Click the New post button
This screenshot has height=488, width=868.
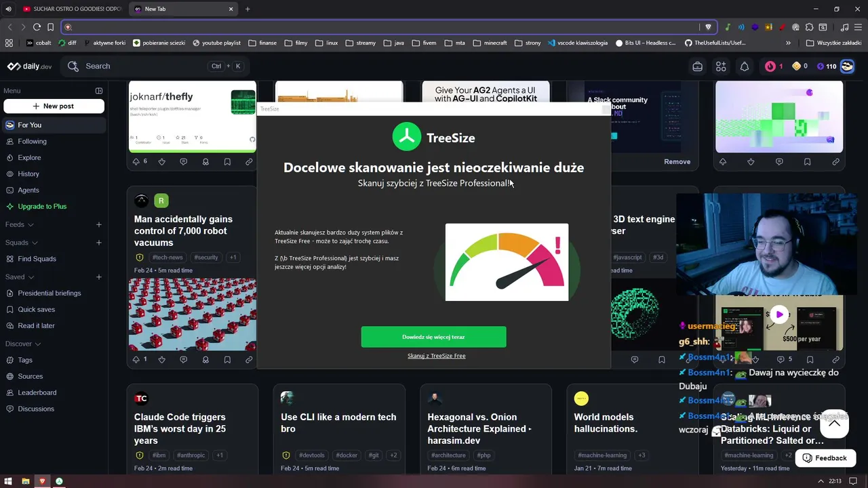point(54,106)
